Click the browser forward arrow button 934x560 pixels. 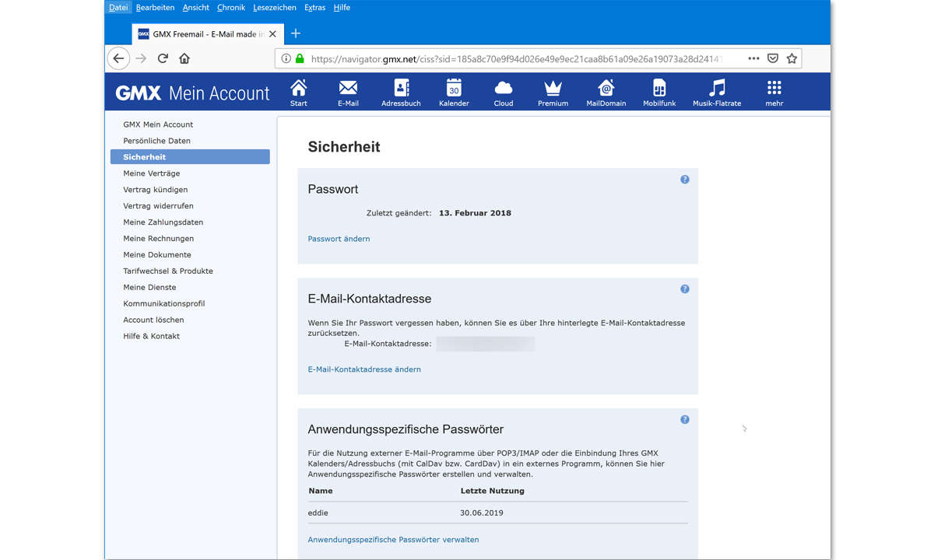pos(141,58)
